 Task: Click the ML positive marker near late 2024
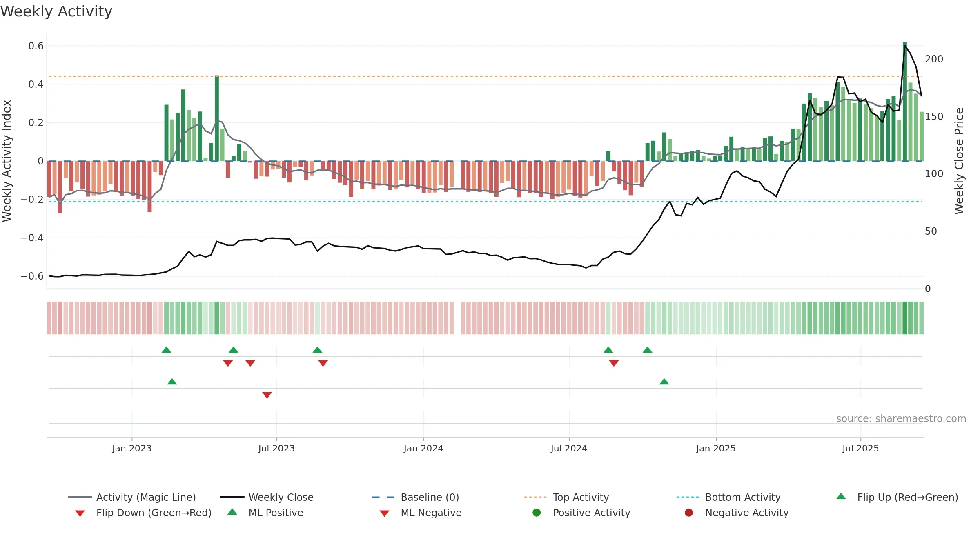[664, 382]
